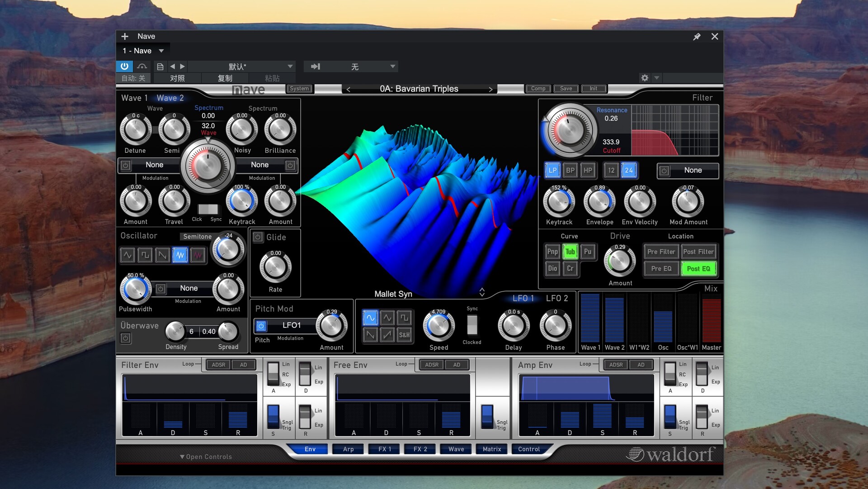The height and width of the screenshot is (489, 868).
Task: Click the System button
Action: 299,89
